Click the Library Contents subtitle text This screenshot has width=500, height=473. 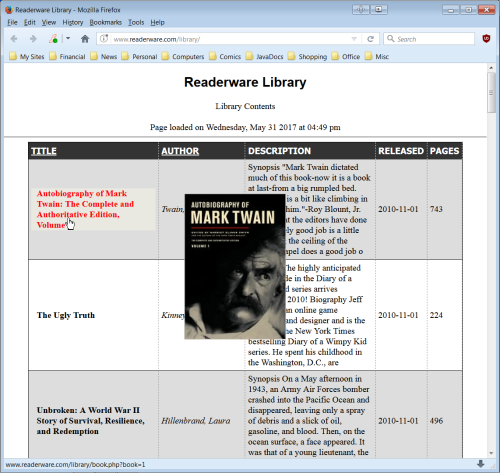point(245,106)
